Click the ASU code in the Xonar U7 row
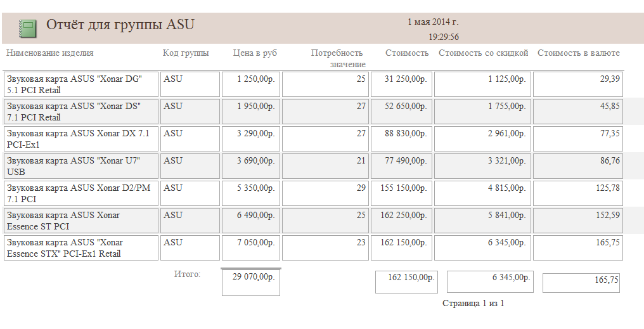 point(190,166)
